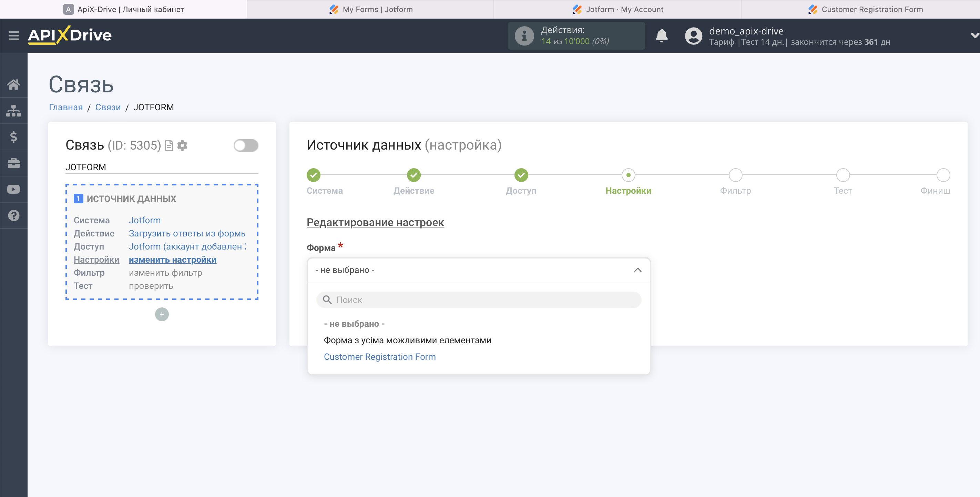This screenshot has height=497, width=980.
Task: Click the demo_apix-drive username
Action: click(x=746, y=31)
